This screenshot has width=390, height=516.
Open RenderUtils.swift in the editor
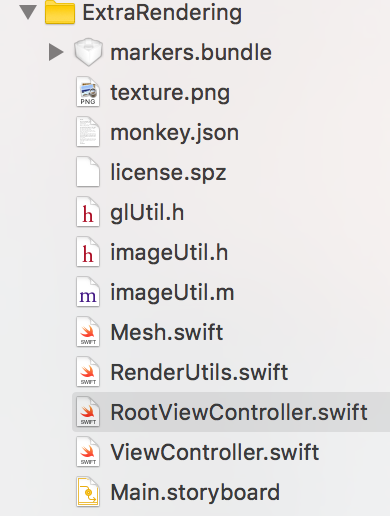[199, 372]
